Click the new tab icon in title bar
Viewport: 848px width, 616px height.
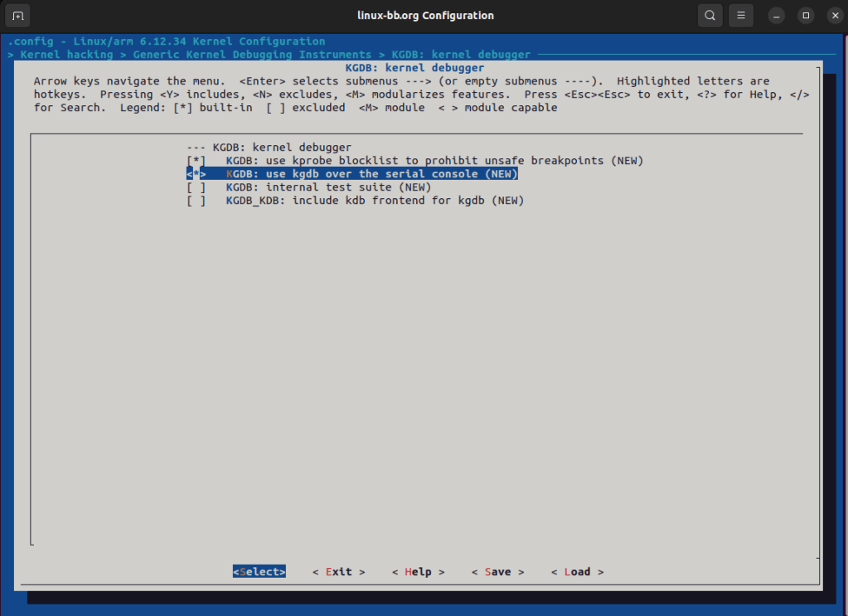pos(18,15)
